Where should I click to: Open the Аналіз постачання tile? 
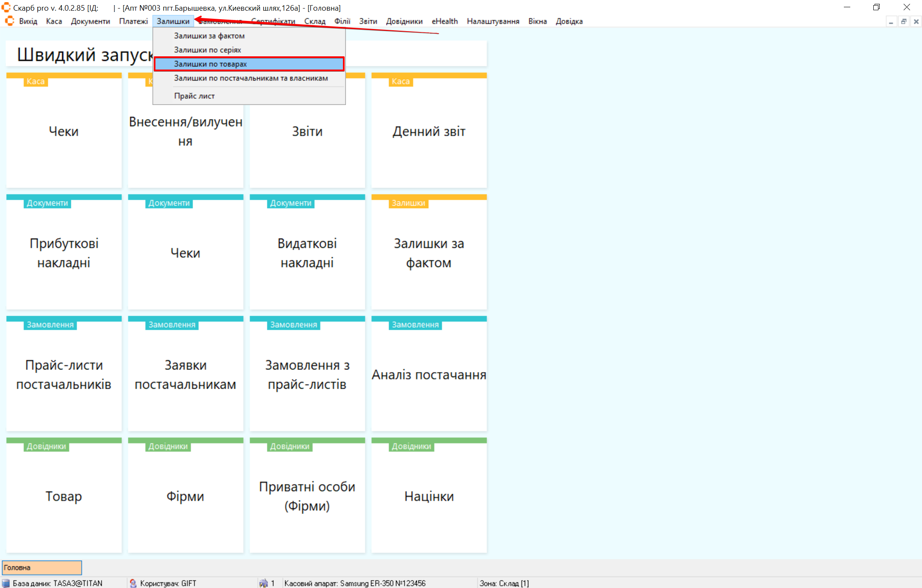point(429,375)
